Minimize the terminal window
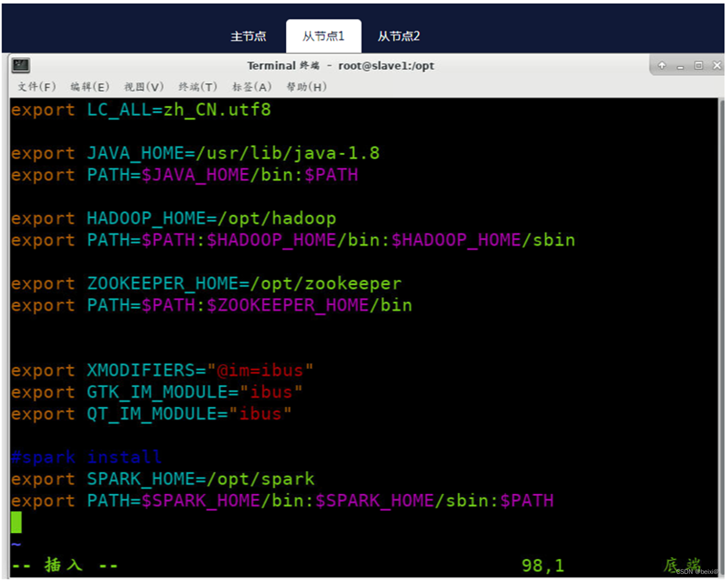The image size is (728, 580). (x=680, y=66)
